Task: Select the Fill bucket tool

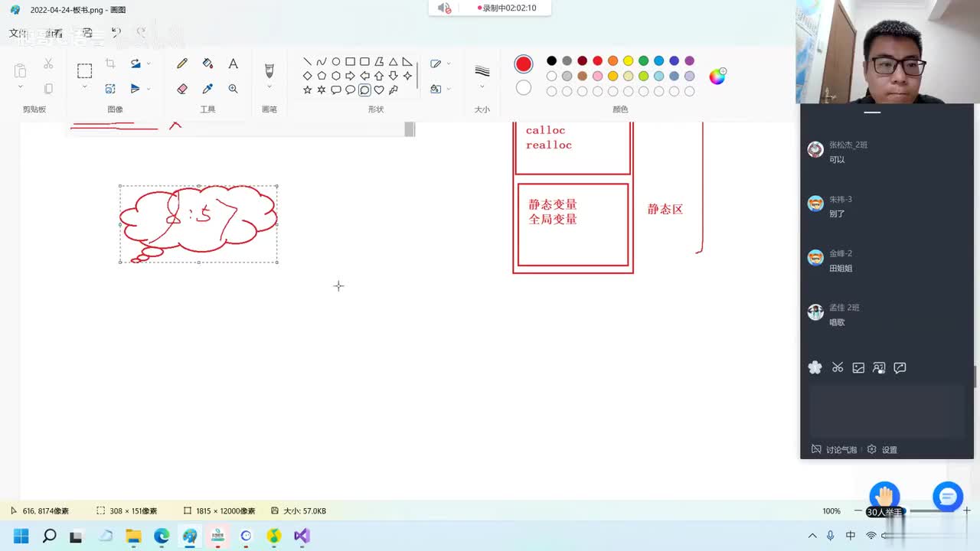Action: point(207,64)
